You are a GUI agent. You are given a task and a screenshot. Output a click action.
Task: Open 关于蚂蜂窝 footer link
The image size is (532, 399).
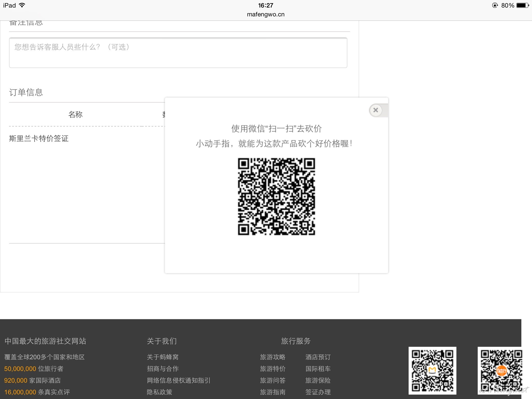pos(163,357)
